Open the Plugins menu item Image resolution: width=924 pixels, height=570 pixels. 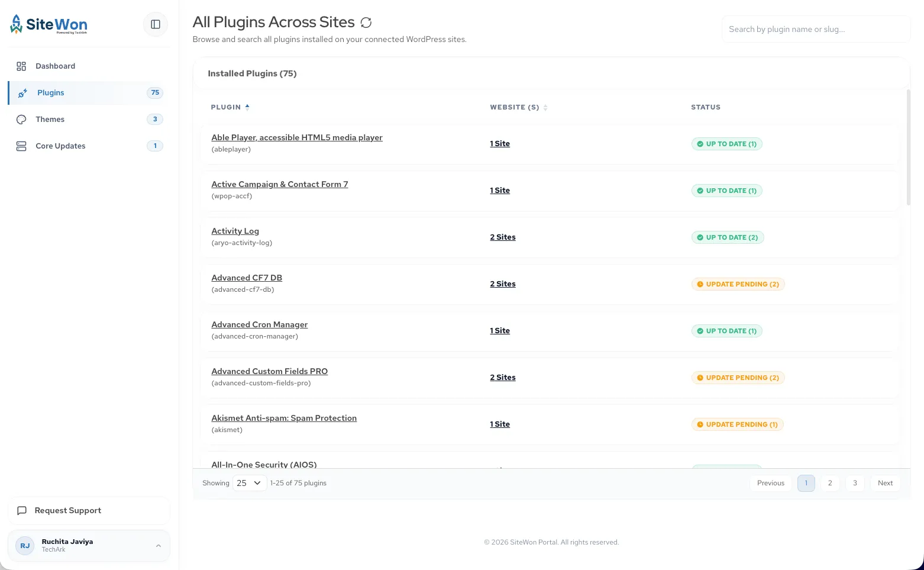click(89, 93)
